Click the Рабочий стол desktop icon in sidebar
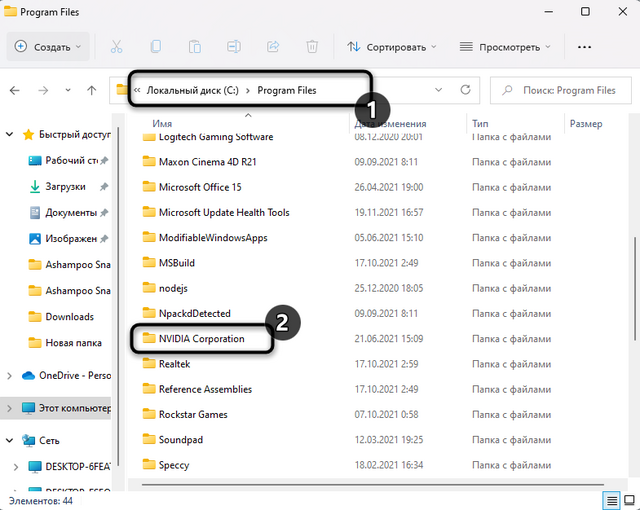640x510 pixels. tap(35, 161)
